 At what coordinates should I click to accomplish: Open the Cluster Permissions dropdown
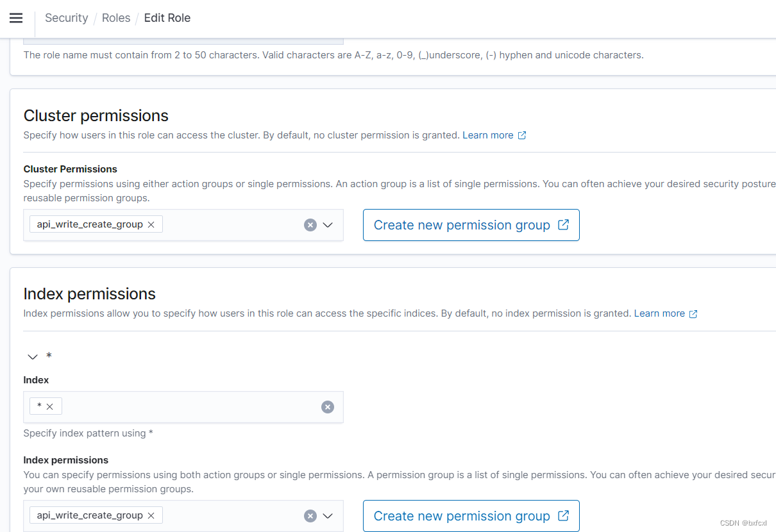point(328,224)
